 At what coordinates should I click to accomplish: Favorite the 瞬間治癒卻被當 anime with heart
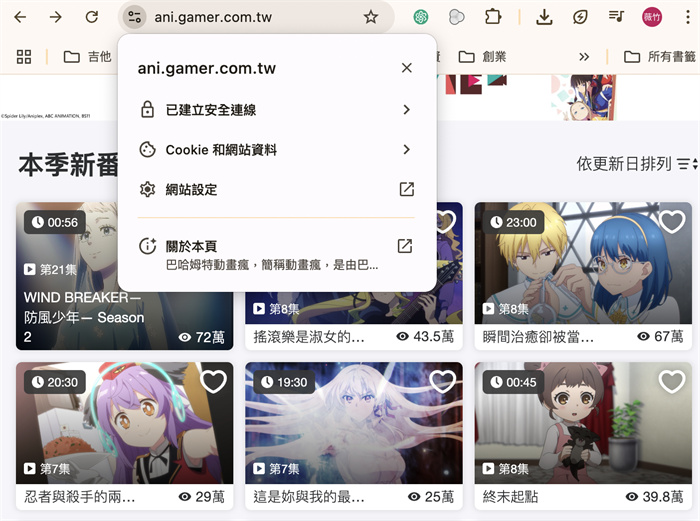(x=672, y=221)
